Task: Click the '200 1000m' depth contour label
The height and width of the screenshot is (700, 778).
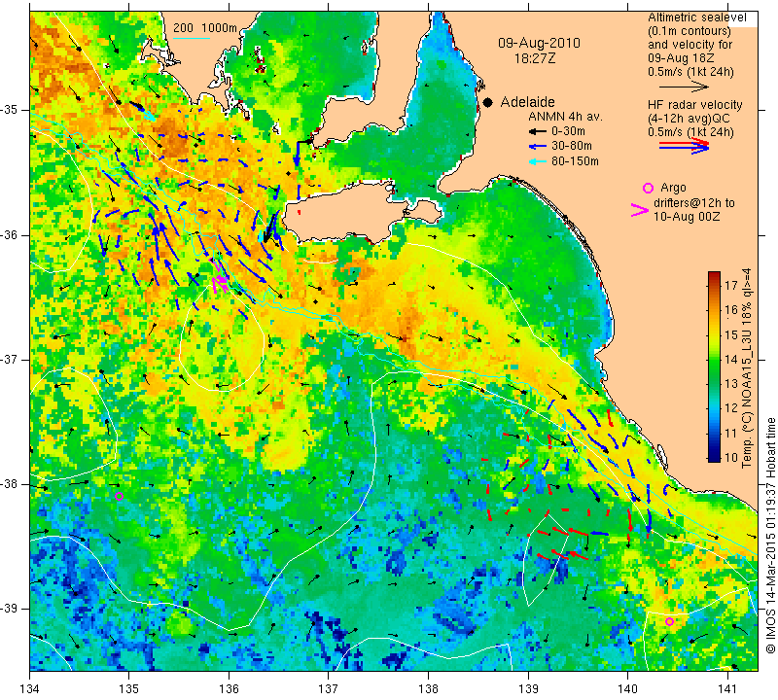Action: [x=205, y=28]
